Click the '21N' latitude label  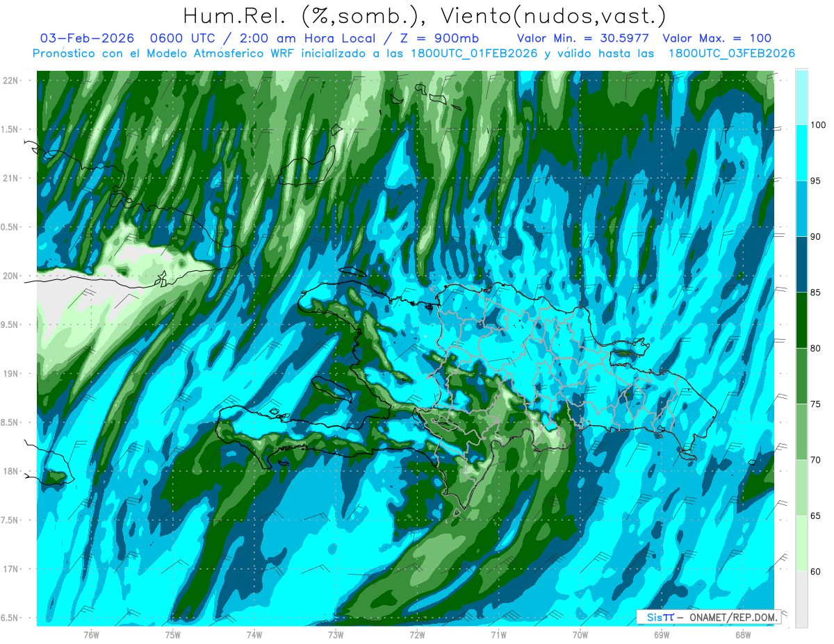click(x=12, y=179)
